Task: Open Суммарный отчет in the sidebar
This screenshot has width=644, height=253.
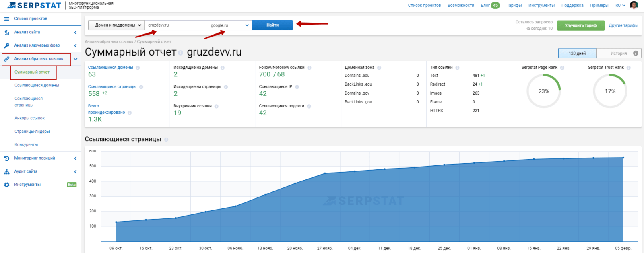Action: point(32,72)
